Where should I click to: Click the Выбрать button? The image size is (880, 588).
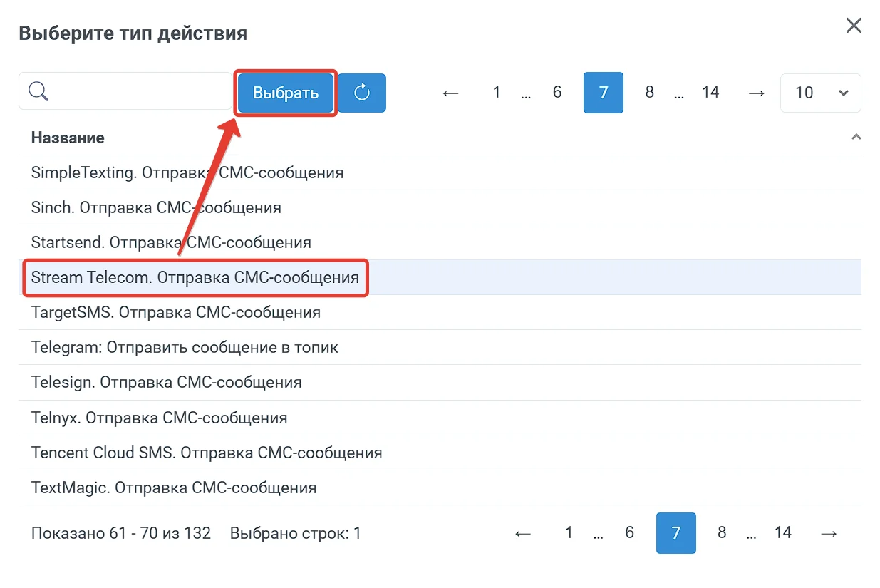click(x=286, y=93)
